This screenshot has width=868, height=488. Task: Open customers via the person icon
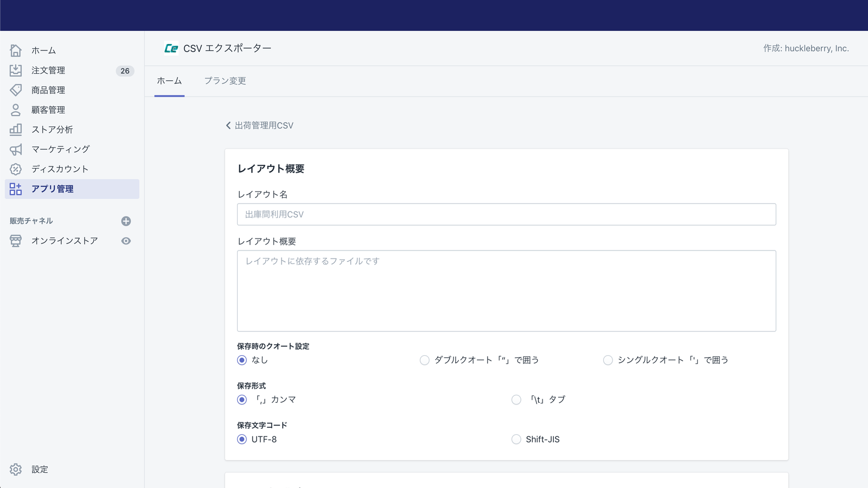point(16,110)
